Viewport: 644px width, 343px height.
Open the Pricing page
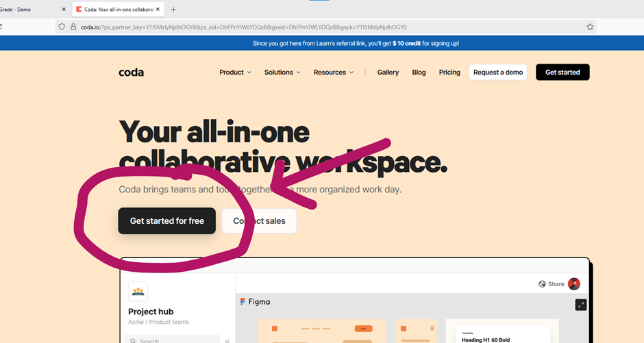(x=449, y=72)
